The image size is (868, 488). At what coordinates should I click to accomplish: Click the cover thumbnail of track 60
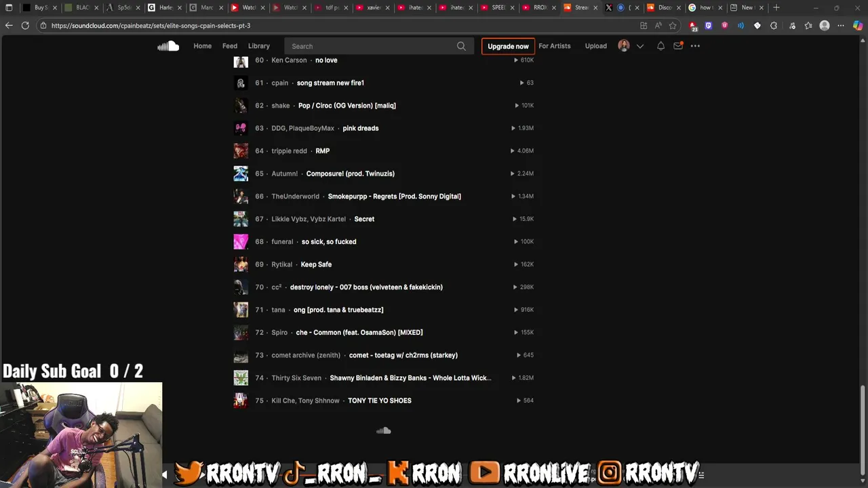pyautogui.click(x=241, y=60)
